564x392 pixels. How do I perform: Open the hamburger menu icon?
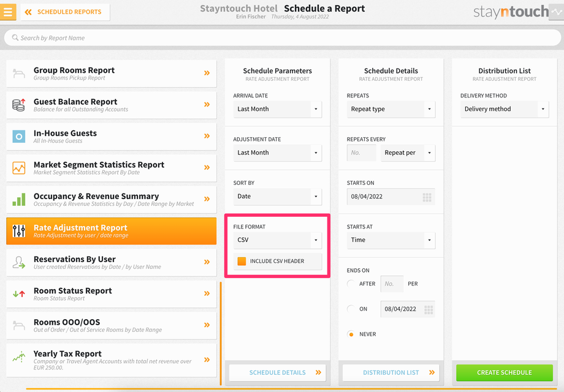(x=8, y=12)
